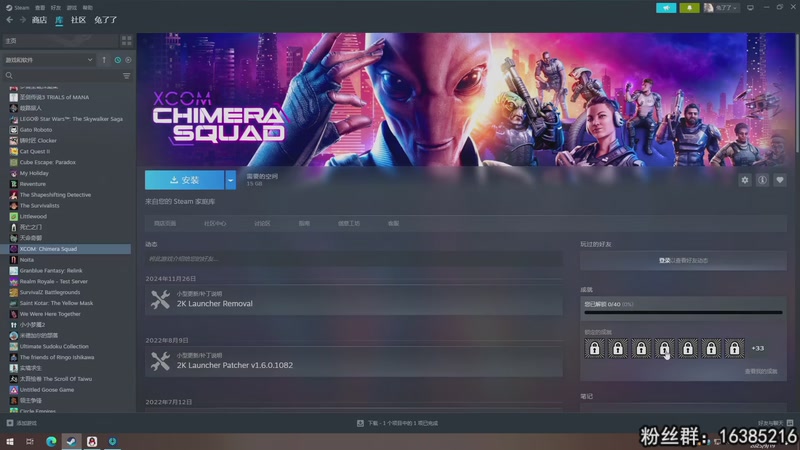Open the 2K Launcher Removal patch note
Screen dimensions: 800x450
point(354,299)
